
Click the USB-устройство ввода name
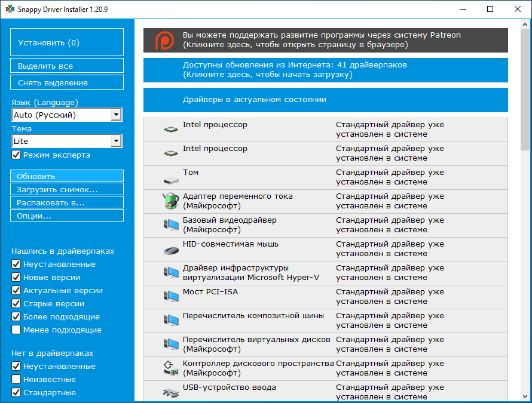click(230, 387)
